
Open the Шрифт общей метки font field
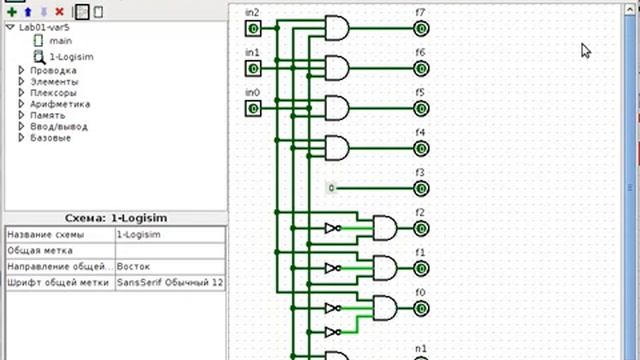coord(170,282)
